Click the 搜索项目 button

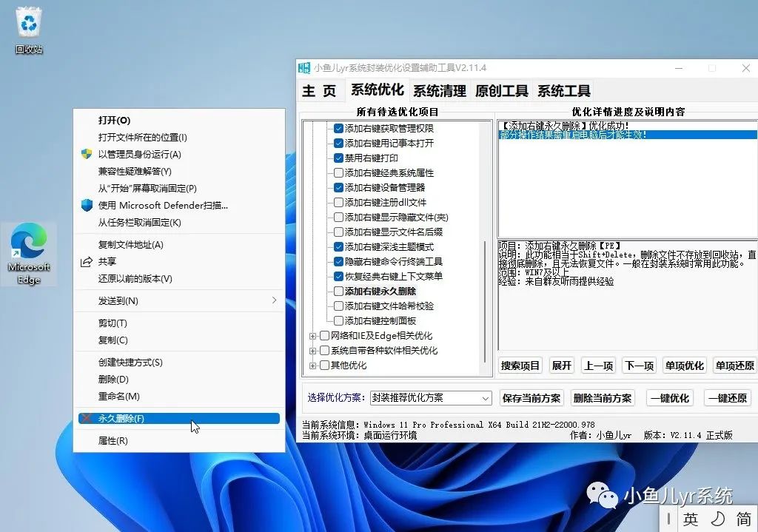(520, 366)
